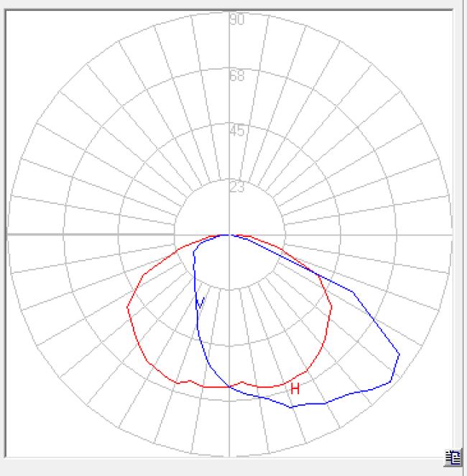Click the right end of the horizontal axis
The height and width of the screenshot is (476, 467).
[x=450, y=235]
